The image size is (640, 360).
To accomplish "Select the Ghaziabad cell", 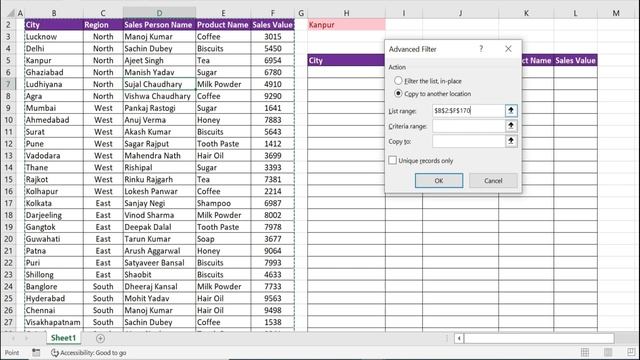I will pos(53,72).
